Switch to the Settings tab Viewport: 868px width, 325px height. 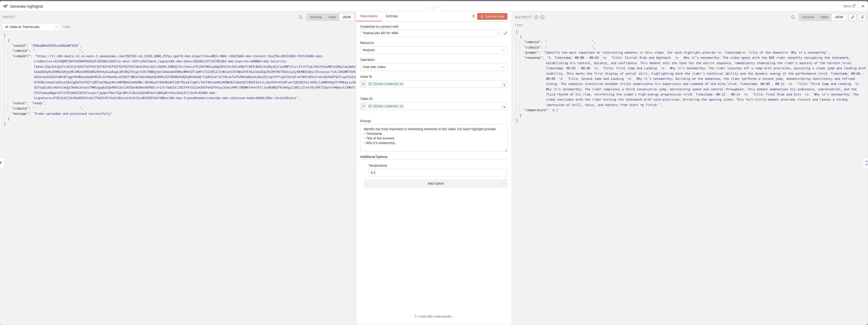click(392, 16)
